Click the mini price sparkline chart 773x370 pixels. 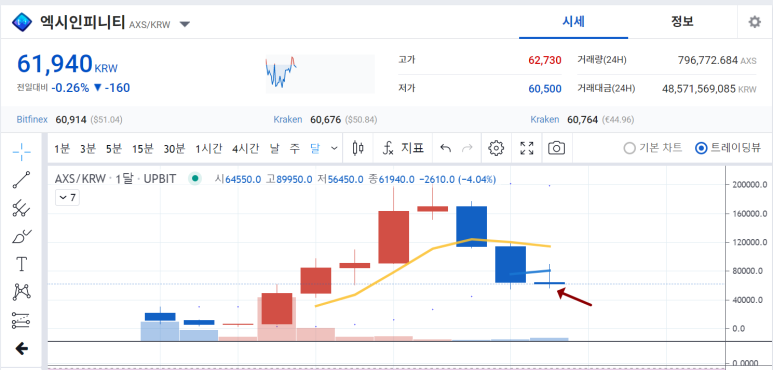tap(319, 73)
